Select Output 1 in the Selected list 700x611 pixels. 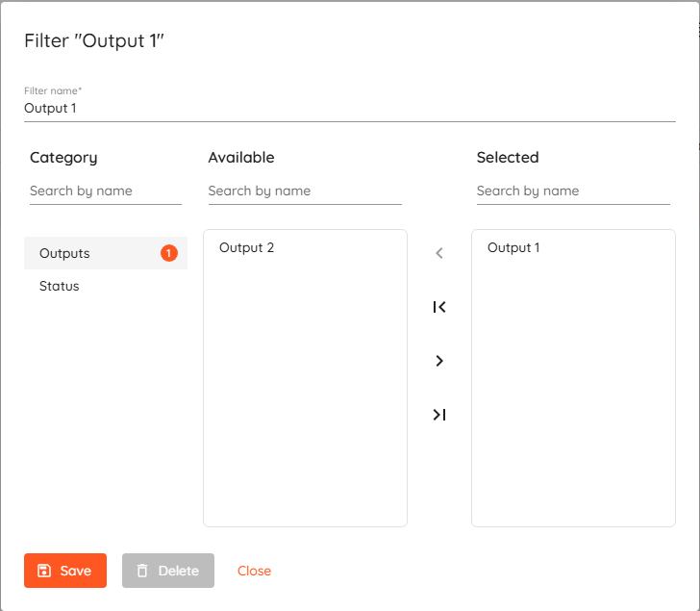pyautogui.click(x=514, y=247)
